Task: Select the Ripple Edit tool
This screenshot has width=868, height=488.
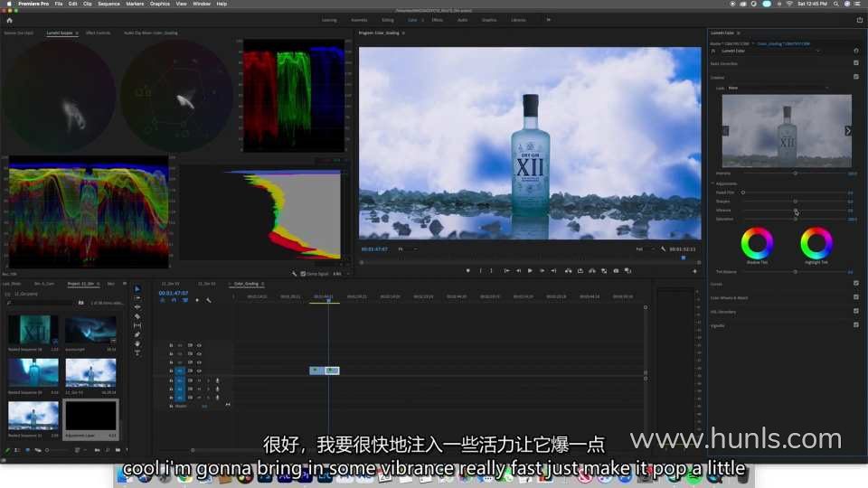Action: [137, 307]
